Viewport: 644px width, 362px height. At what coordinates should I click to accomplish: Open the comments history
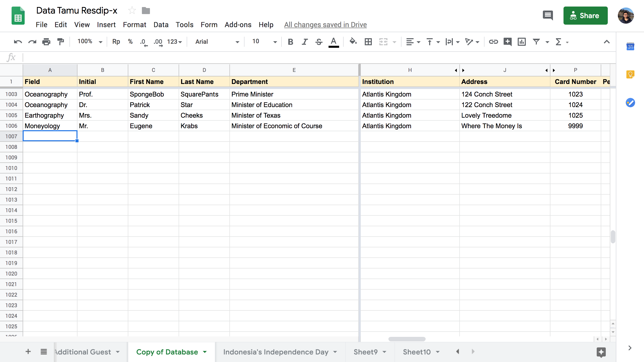pos(548,16)
